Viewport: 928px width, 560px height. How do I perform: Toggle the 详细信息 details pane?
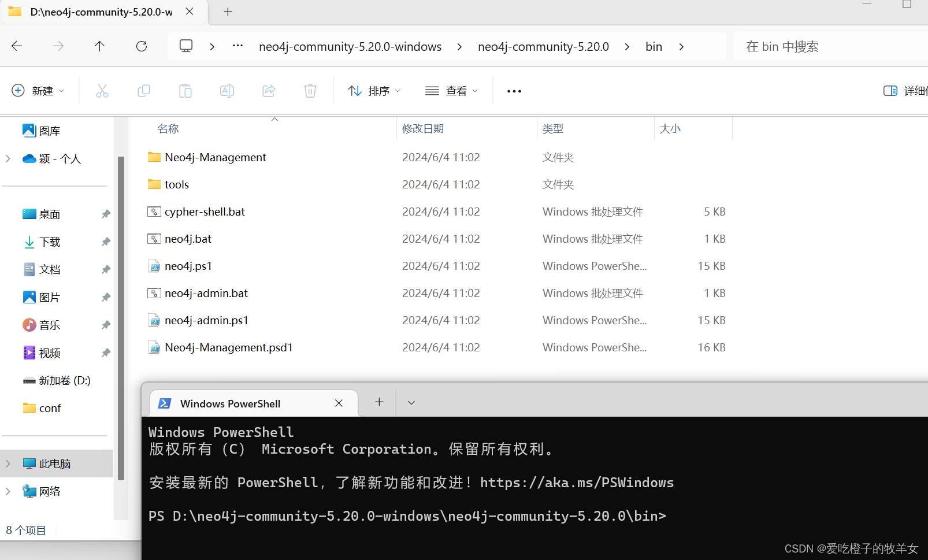[x=905, y=91]
